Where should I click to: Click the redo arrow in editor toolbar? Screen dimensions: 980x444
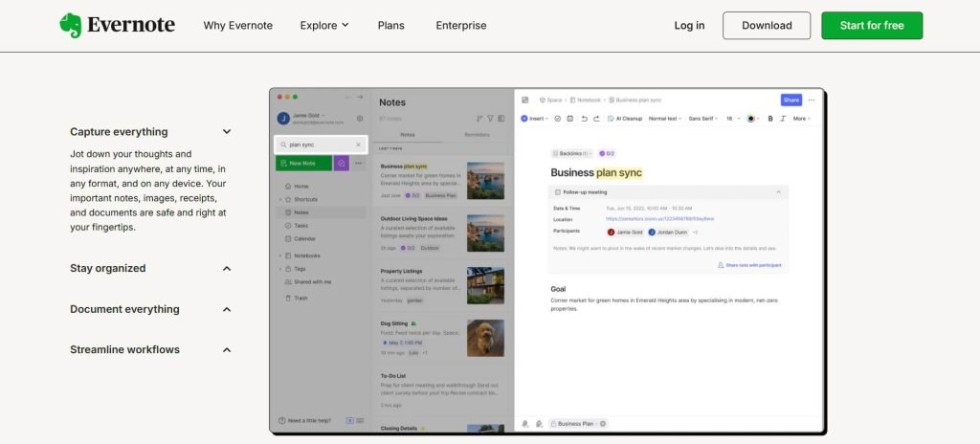pos(596,119)
